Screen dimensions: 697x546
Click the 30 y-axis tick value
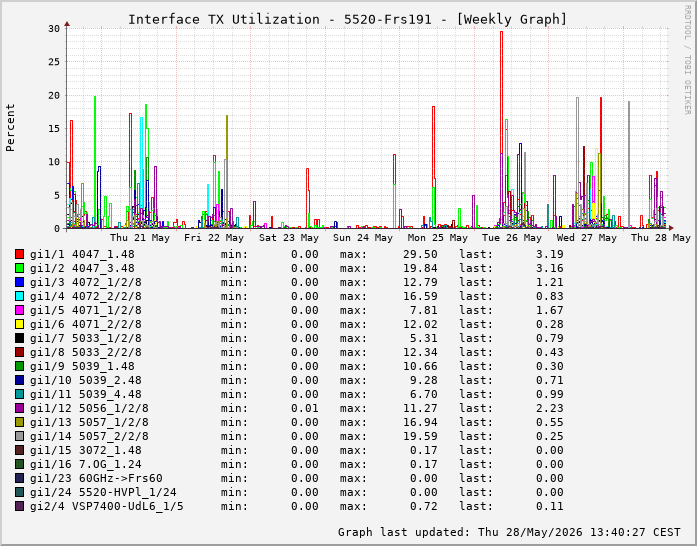click(54, 29)
